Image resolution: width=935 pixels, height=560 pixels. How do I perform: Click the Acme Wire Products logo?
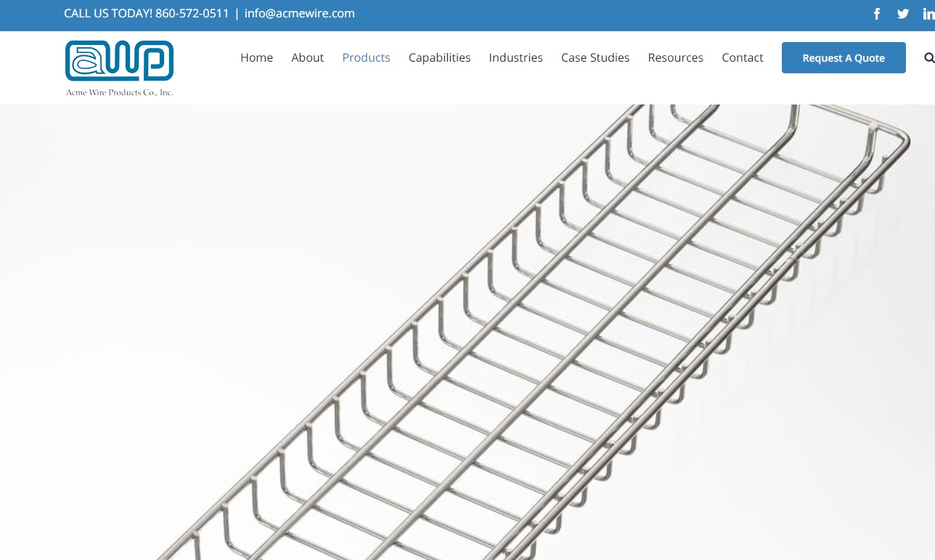(x=119, y=67)
